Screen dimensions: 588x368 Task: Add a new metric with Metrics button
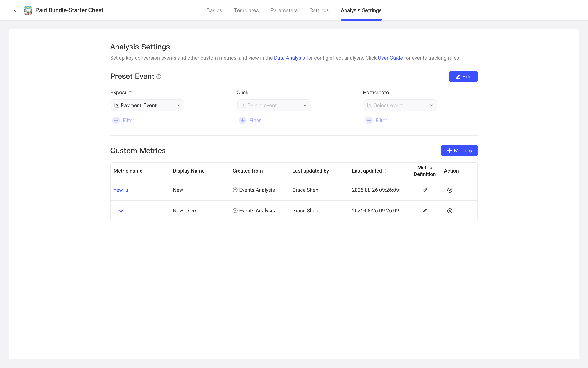(459, 151)
